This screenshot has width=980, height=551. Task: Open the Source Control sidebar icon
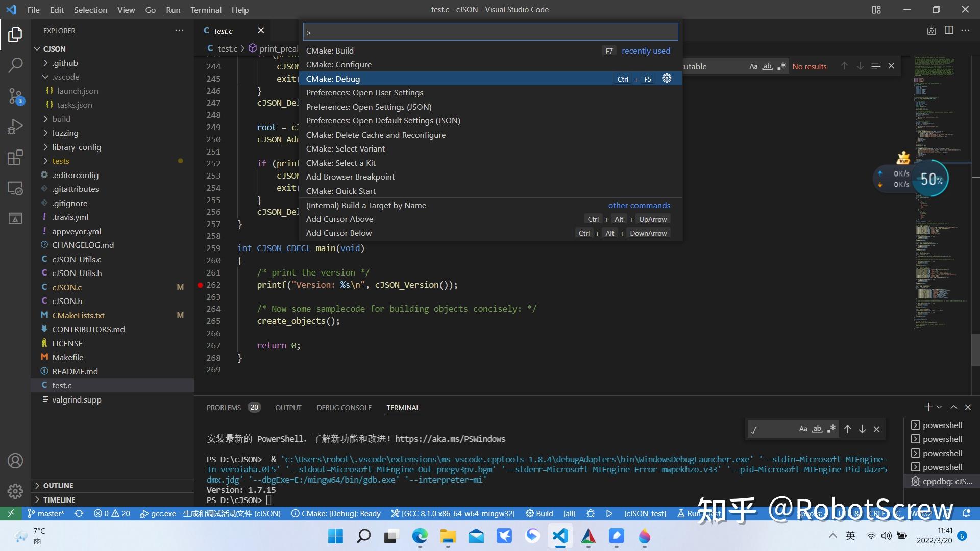click(x=15, y=96)
